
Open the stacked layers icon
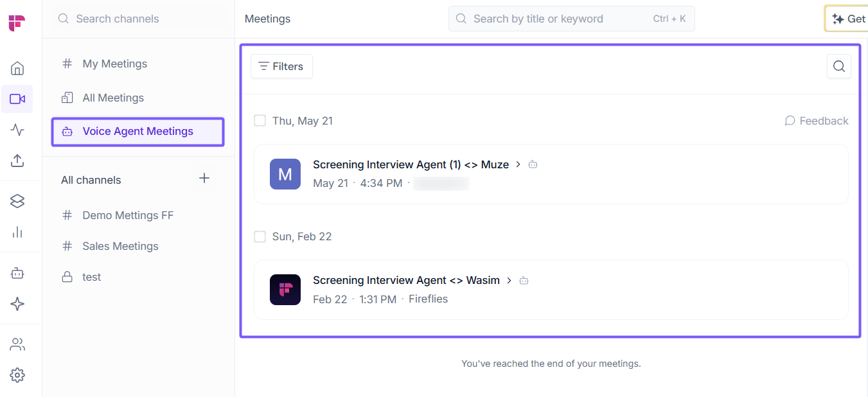point(17,201)
